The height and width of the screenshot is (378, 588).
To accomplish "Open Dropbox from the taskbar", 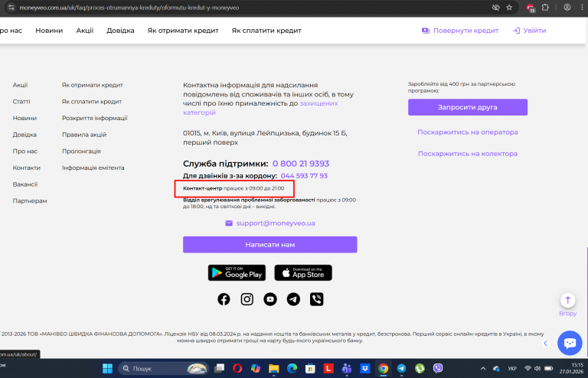I will click(x=365, y=369).
